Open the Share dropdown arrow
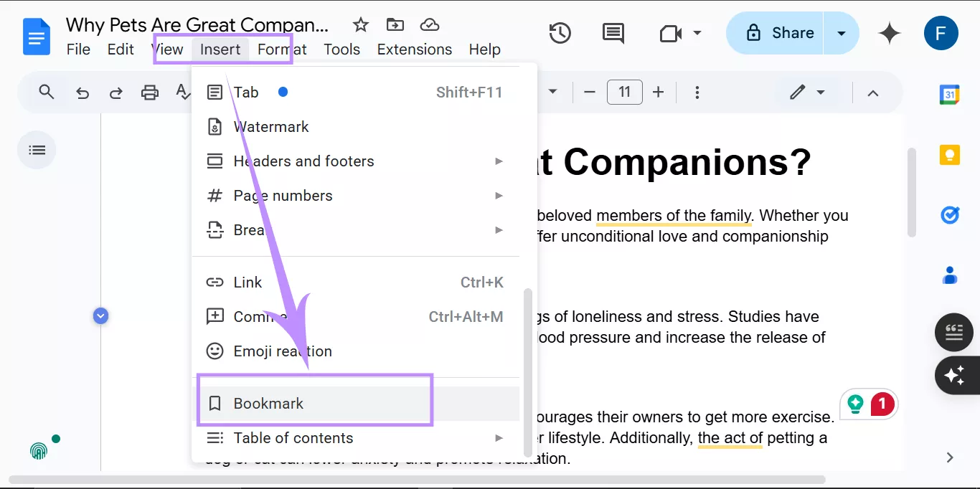 click(x=842, y=33)
